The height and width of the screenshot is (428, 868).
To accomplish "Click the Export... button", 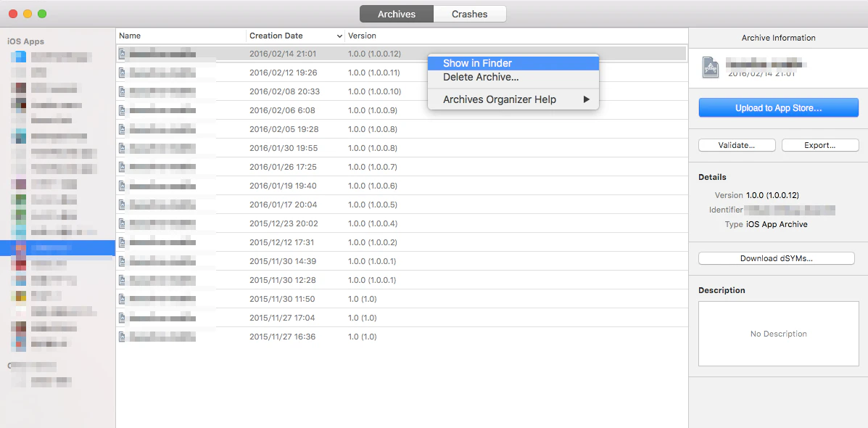I will 820,145.
